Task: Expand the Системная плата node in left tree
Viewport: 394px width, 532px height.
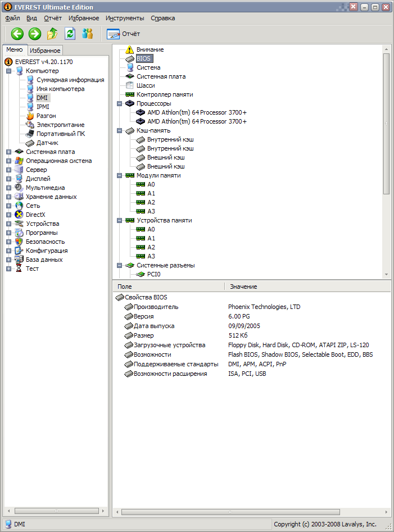Action: pyautogui.click(x=8, y=152)
